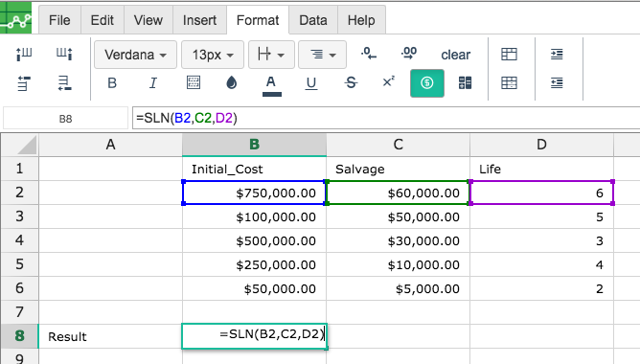
Task: Open the fill color droplet tool
Action: click(232, 83)
